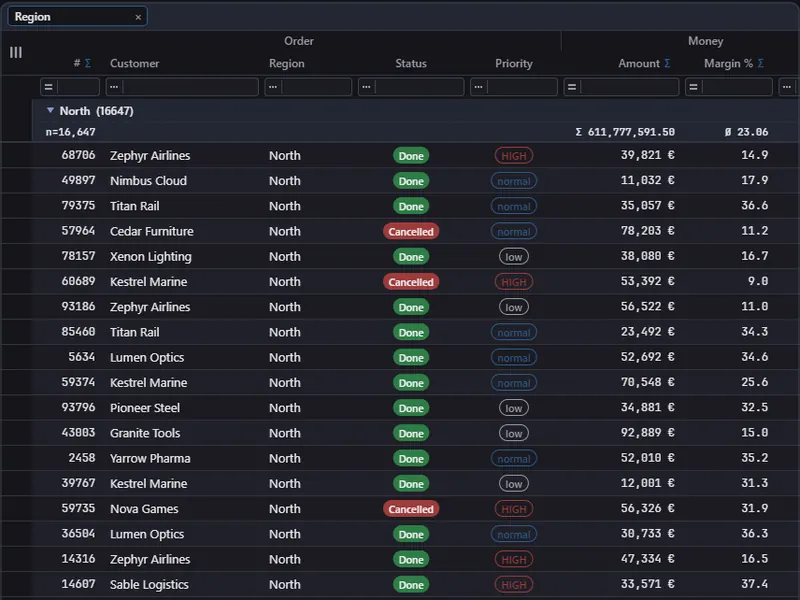Viewport: 800px width, 600px height.
Task: Open the column chooser bars icon
Action: point(16,52)
